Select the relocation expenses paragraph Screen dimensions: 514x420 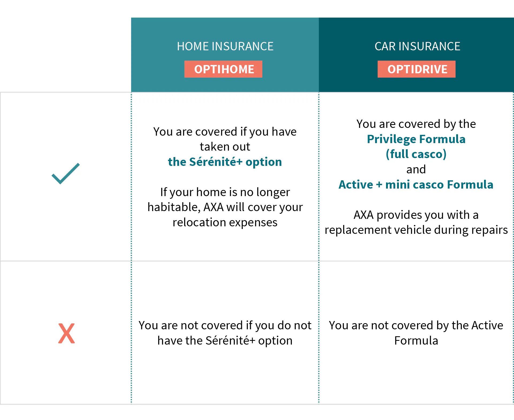(225, 207)
